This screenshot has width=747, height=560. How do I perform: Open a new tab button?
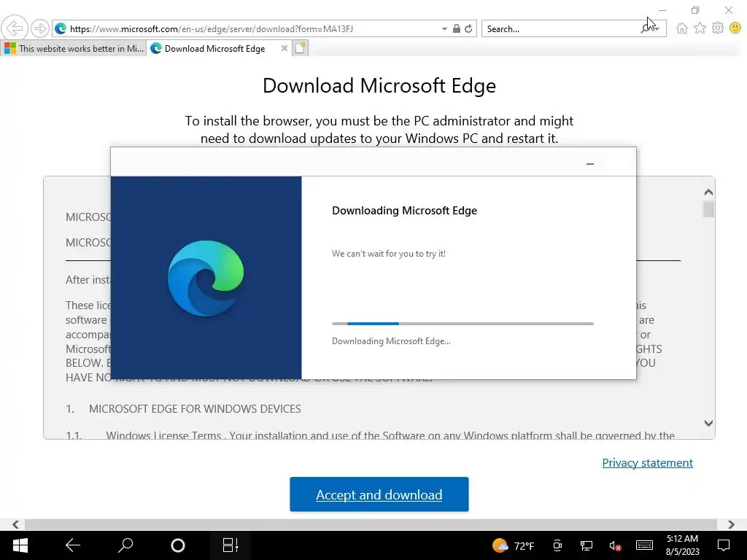tap(301, 48)
